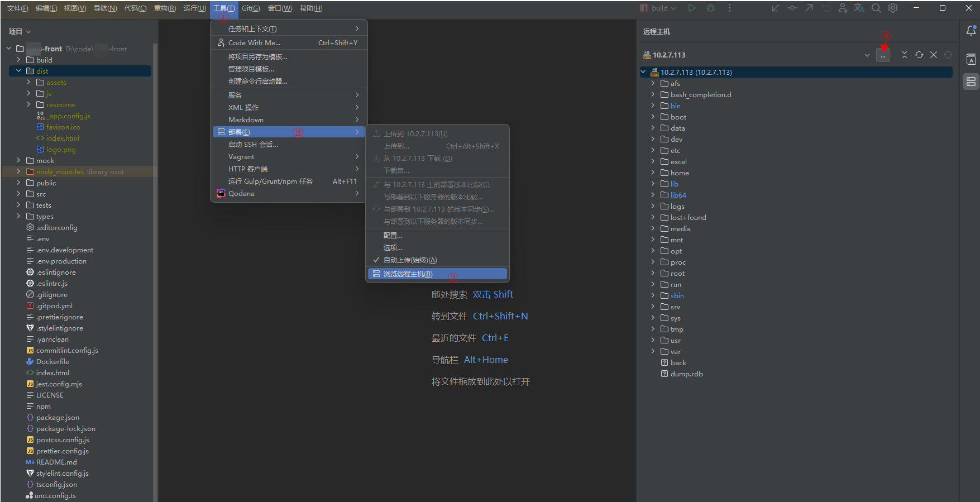Open Search Everywhere with the magnifier icon

(x=876, y=8)
